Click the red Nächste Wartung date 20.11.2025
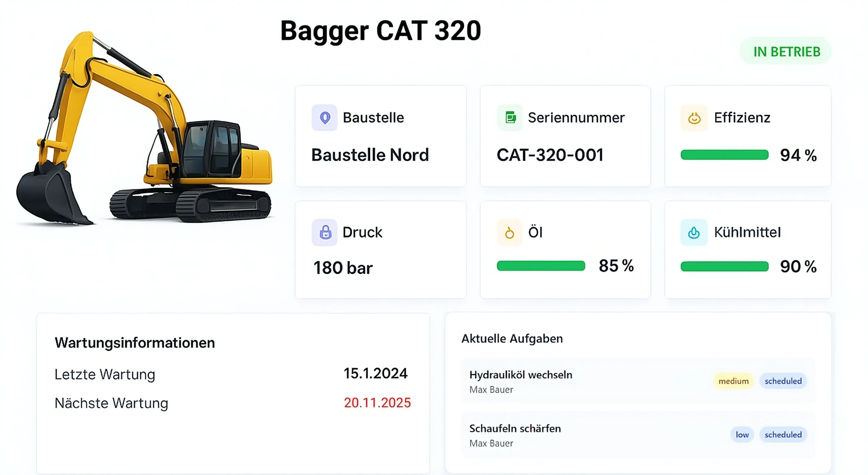The image size is (868, 475). tap(377, 403)
